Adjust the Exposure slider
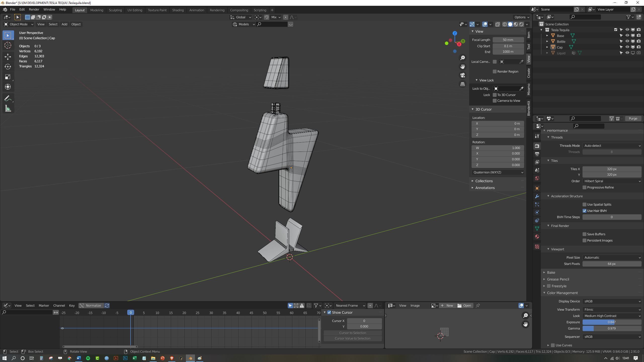644x362 pixels. pyautogui.click(x=612, y=322)
